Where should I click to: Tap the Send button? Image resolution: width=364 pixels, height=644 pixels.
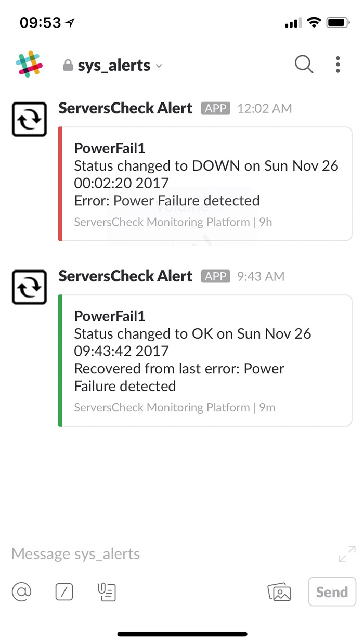(x=332, y=591)
